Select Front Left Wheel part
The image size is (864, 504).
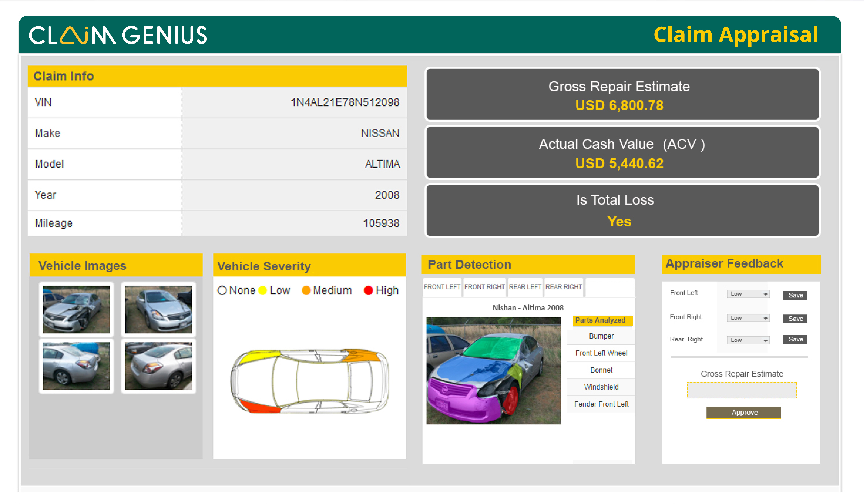tap(601, 353)
